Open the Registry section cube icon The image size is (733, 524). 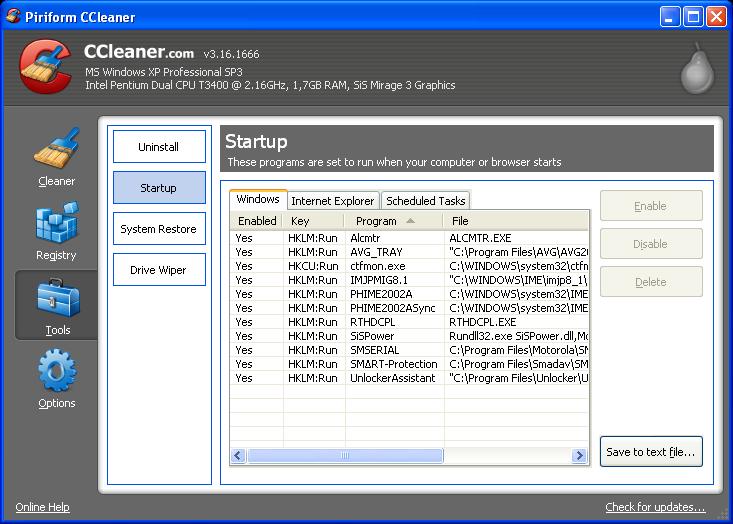point(57,223)
